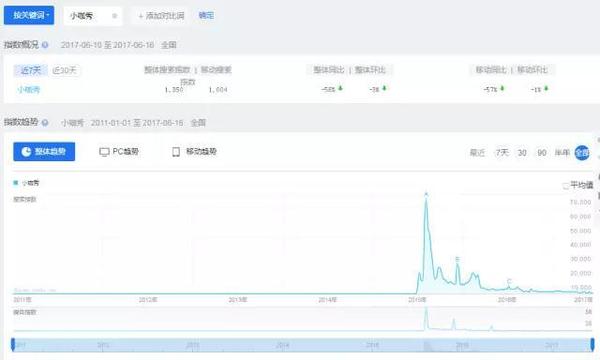This screenshot has height=360, width=600.
Task: Choose the 全部 all-time range option
Action: [582, 153]
